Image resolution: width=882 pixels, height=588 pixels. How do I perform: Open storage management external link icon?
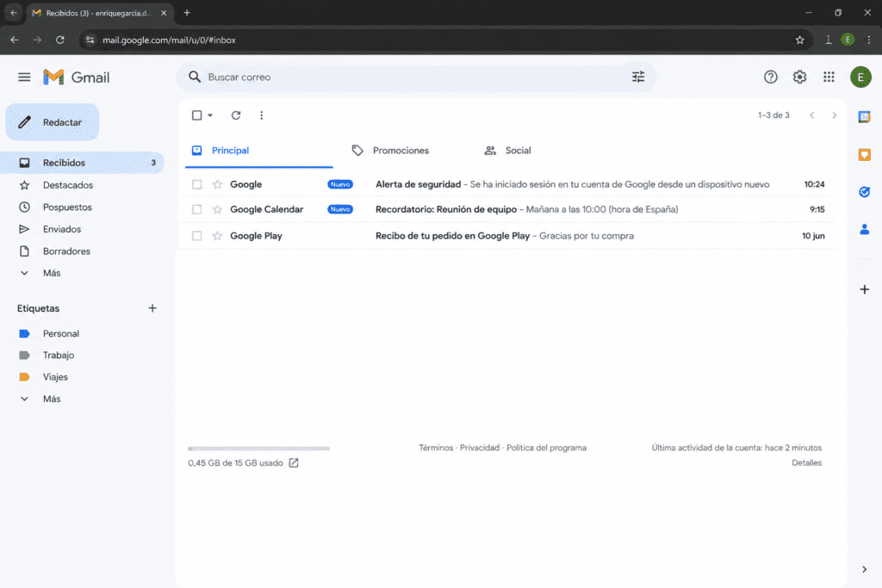click(294, 462)
